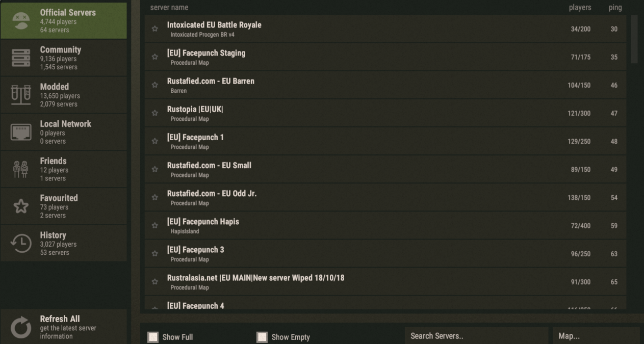The image size is (644, 344).
Task: Click the Modded test tubes icon
Action: [21, 95]
